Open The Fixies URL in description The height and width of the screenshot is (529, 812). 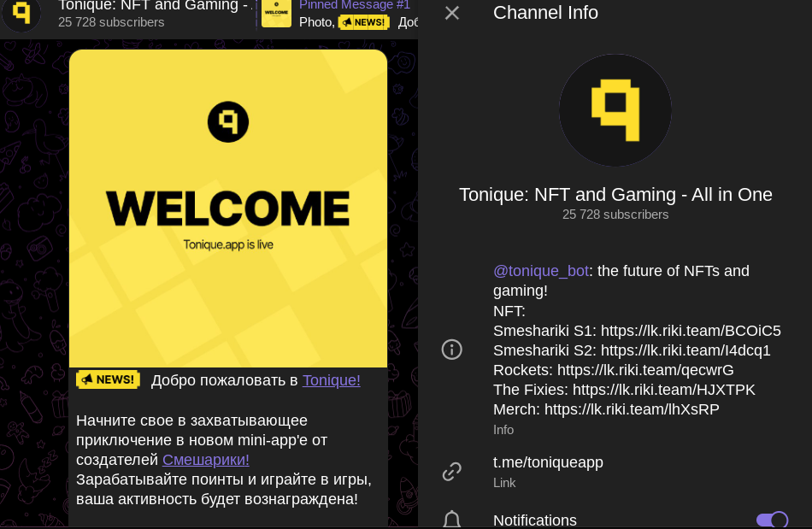[x=664, y=390]
